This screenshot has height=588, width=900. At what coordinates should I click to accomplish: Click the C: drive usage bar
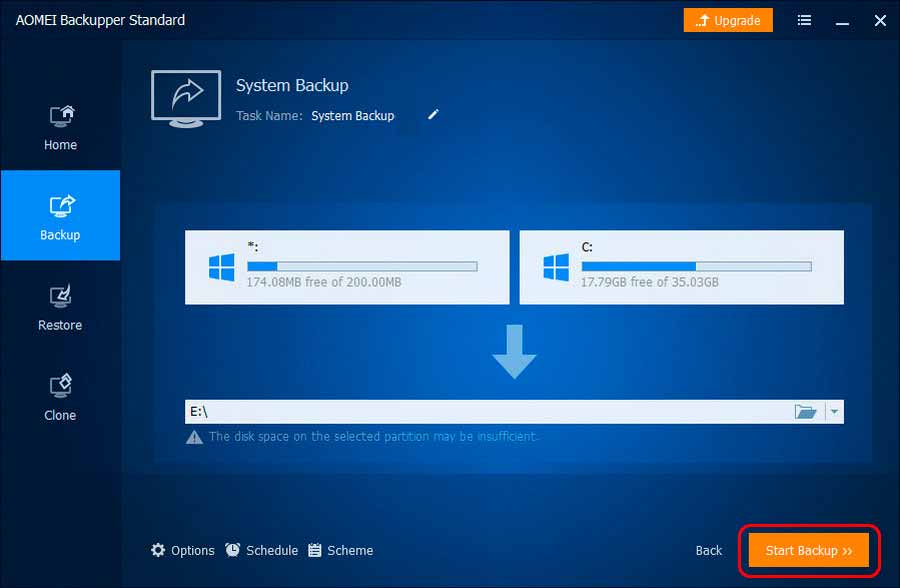pyautogui.click(x=696, y=267)
